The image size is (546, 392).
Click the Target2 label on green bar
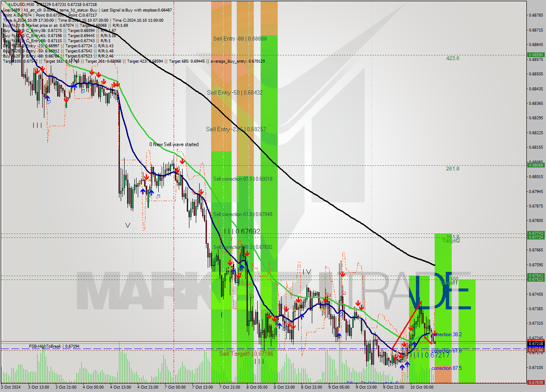[x=451, y=241]
